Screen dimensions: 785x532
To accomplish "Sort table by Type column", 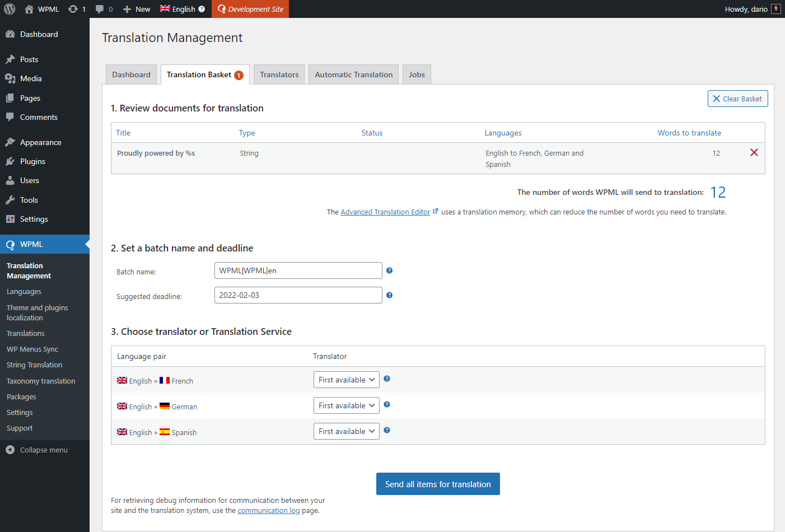I will [x=247, y=133].
